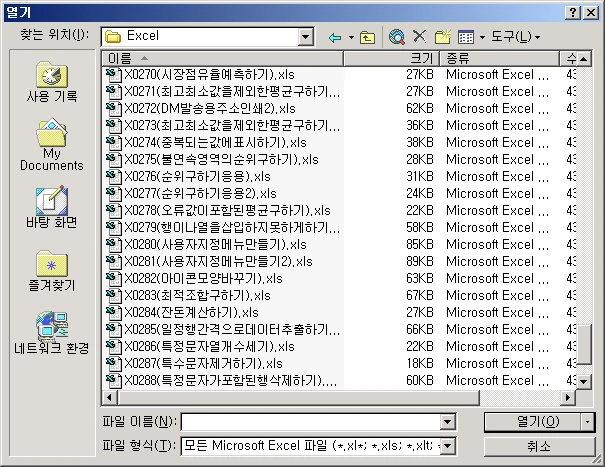This screenshot has width=605, height=467.
Task: Select file X0283(최적조합구하기).xls
Action: [x=197, y=295]
